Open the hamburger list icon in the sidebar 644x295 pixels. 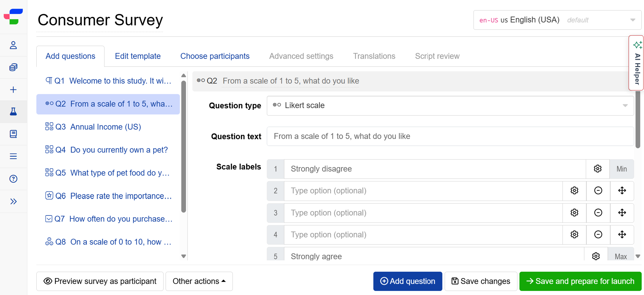(13, 156)
